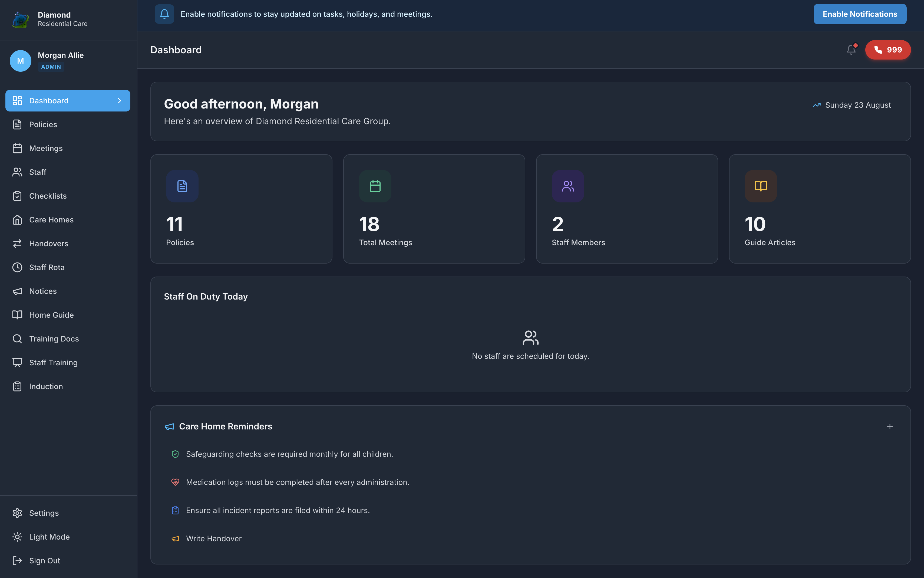The image size is (924, 578).
Task: Click Morgan Allie user name
Action: (x=61, y=55)
